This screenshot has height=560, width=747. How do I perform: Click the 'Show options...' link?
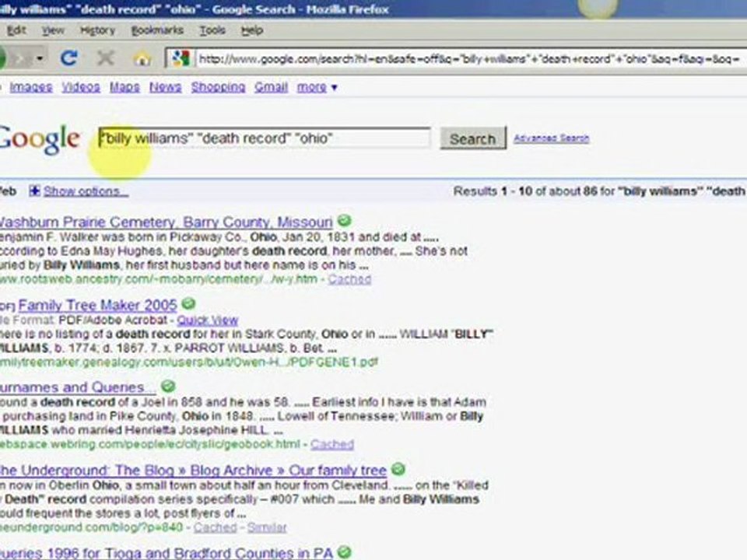point(86,191)
